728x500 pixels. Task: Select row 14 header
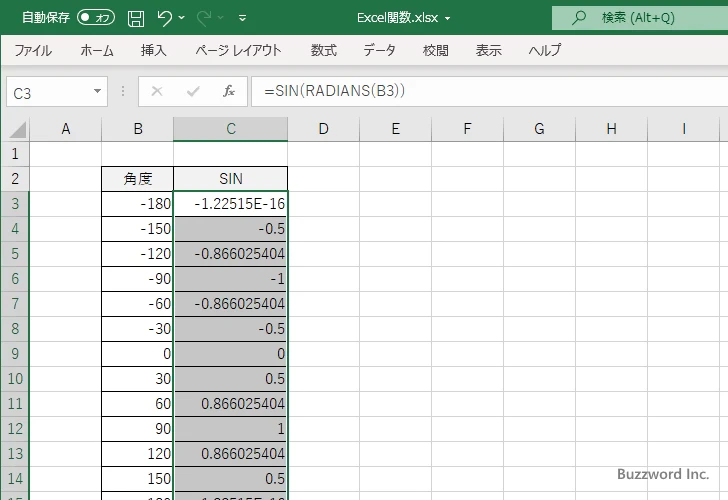[15, 479]
